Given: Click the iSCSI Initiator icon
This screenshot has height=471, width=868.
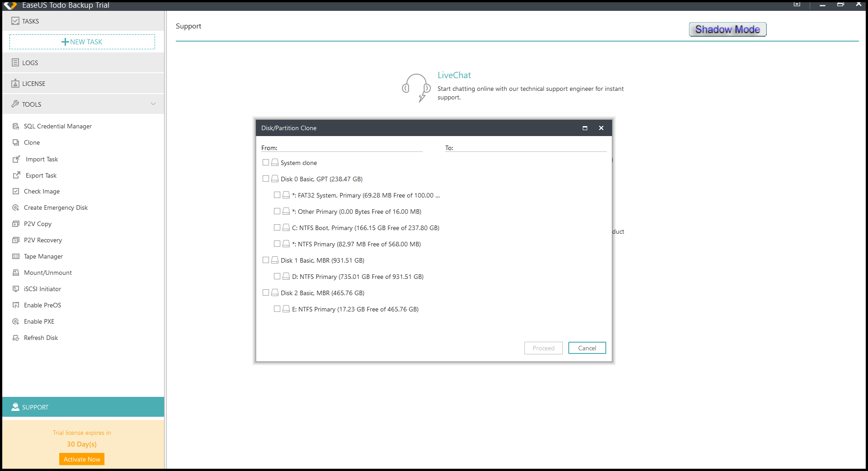Looking at the screenshot, I should (x=16, y=289).
